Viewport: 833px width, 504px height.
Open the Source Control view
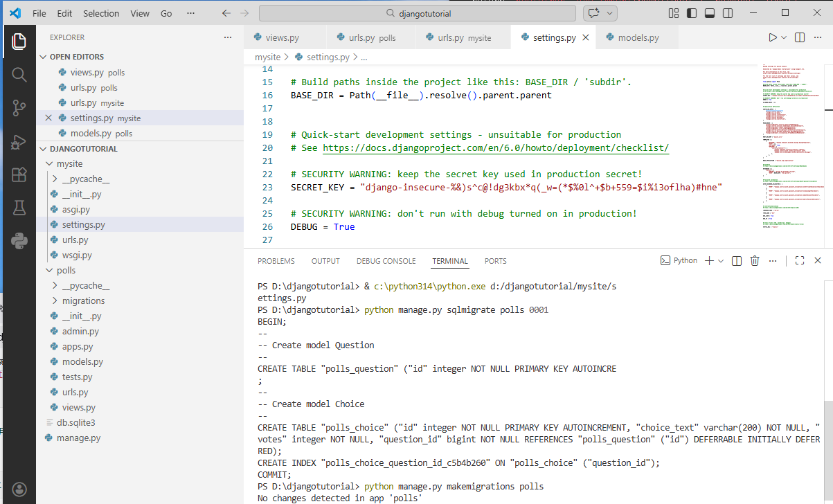coord(19,108)
